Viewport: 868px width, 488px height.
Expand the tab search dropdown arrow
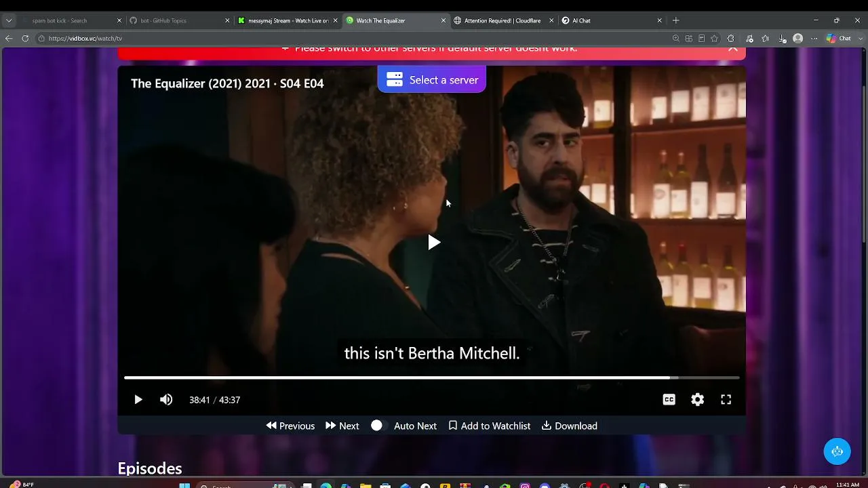click(x=9, y=20)
